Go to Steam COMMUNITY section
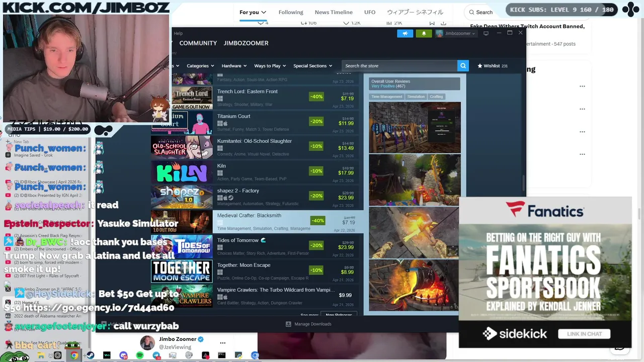 pos(198,43)
